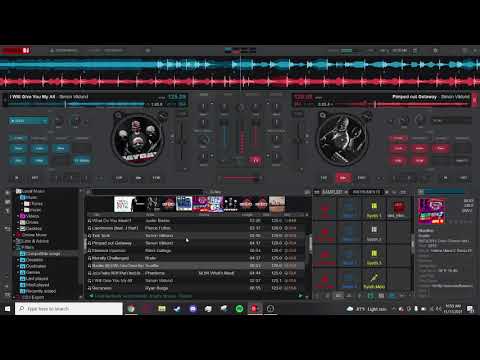
Task: Click the magnifier icon above the right jog wheel
Action: 323,116
